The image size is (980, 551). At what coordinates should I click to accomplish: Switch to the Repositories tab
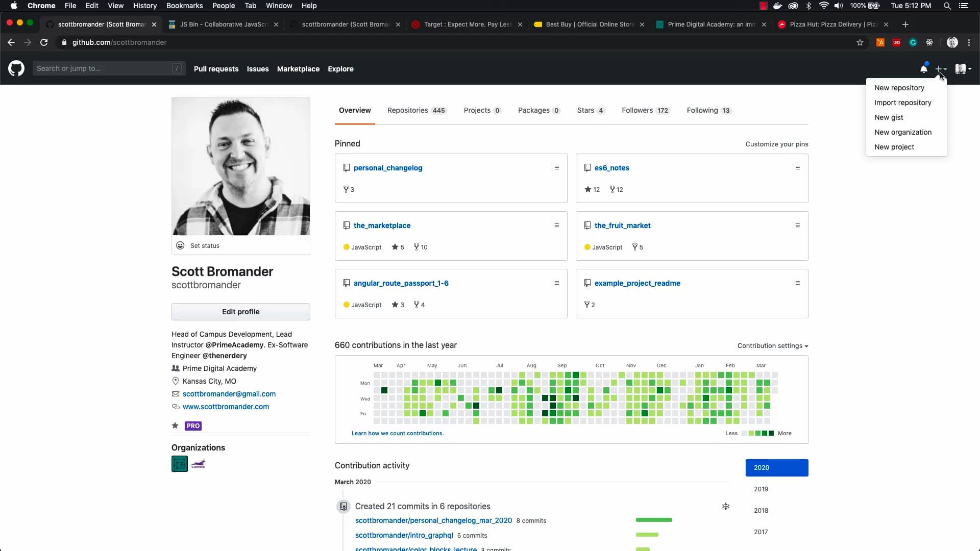click(x=407, y=110)
